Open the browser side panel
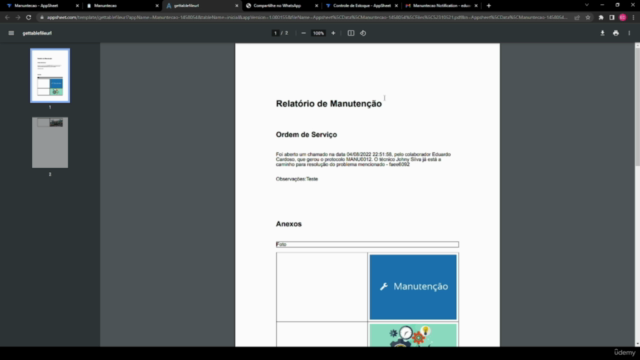The height and width of the screenshot is (360, 640). click(611, 18)
